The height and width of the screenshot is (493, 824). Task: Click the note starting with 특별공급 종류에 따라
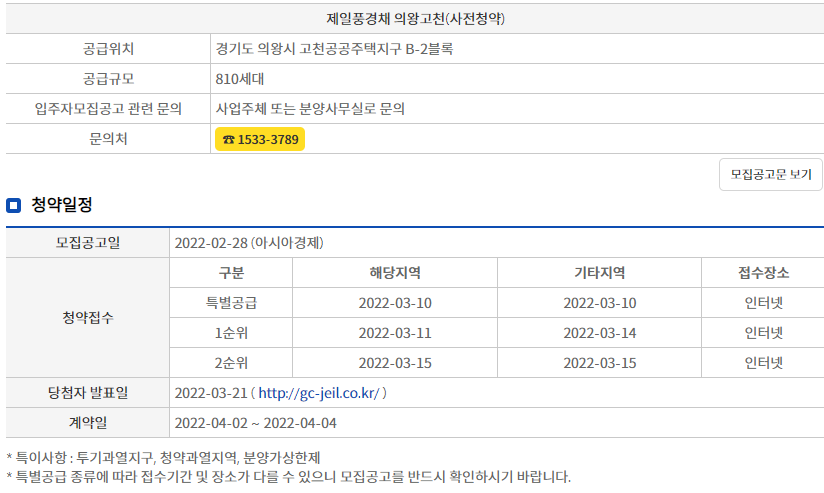pyautogui.click(x=289, y=477)
